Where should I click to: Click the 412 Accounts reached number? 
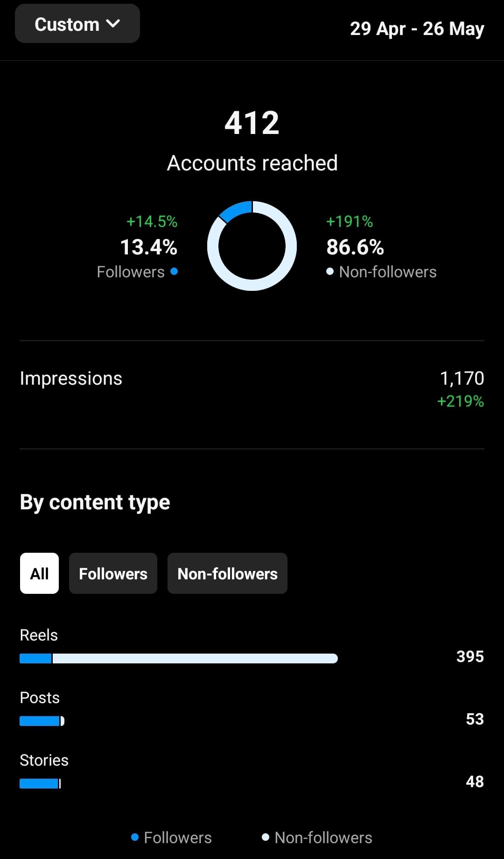tap(252, 121)
